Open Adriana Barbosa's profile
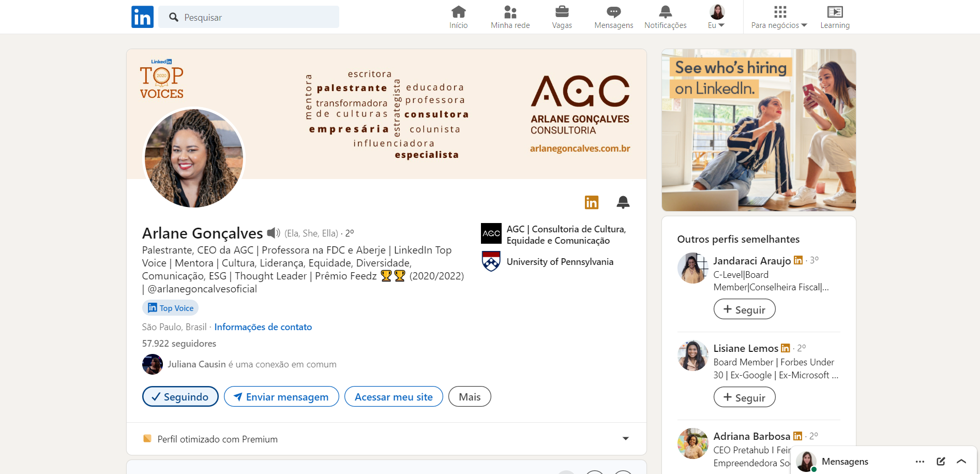 click(752, 436)
